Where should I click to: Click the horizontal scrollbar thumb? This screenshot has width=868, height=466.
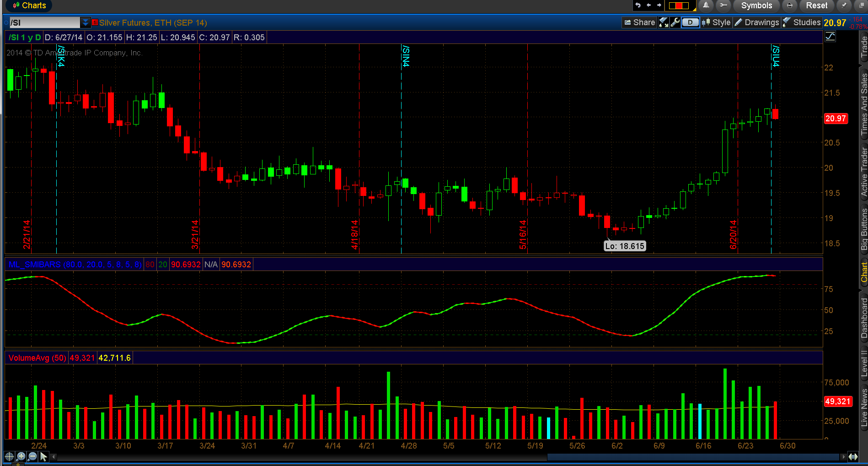pyautogui.click(x=693, y=456)
